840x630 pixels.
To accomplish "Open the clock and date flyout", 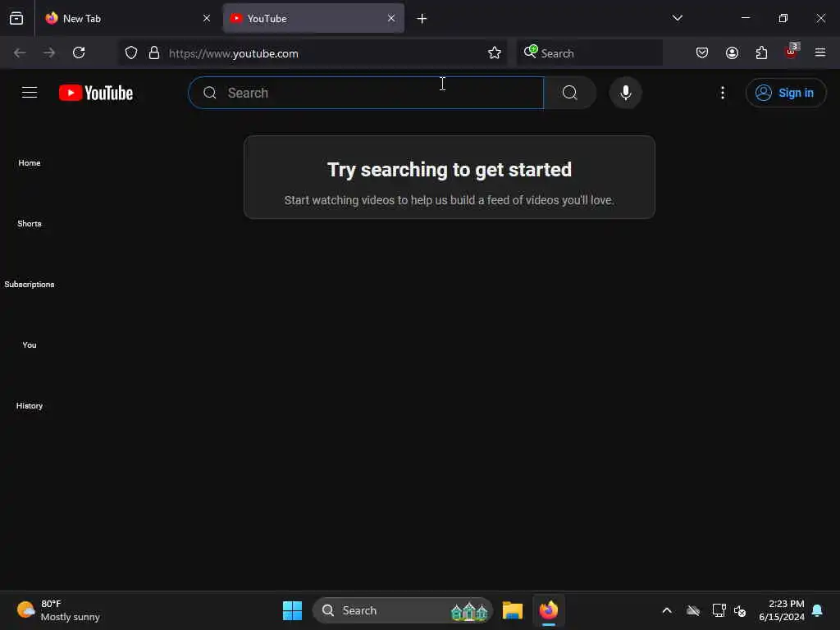I will (782, 610).
